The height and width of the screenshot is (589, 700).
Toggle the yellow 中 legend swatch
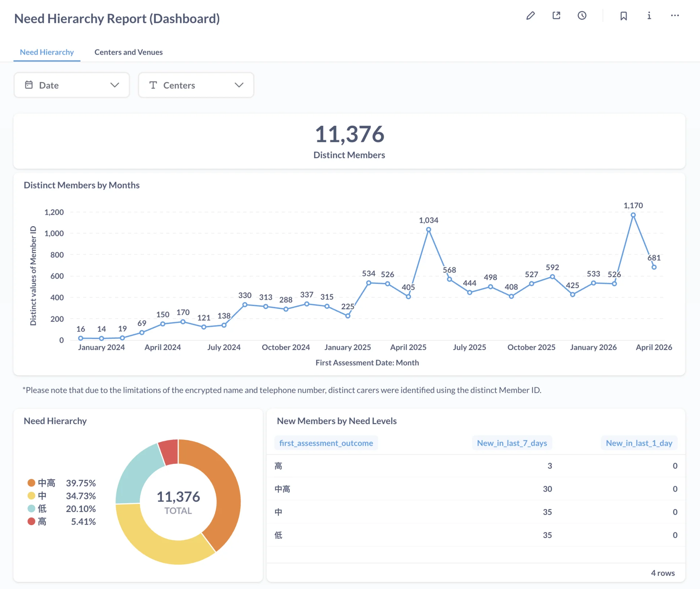31,496
